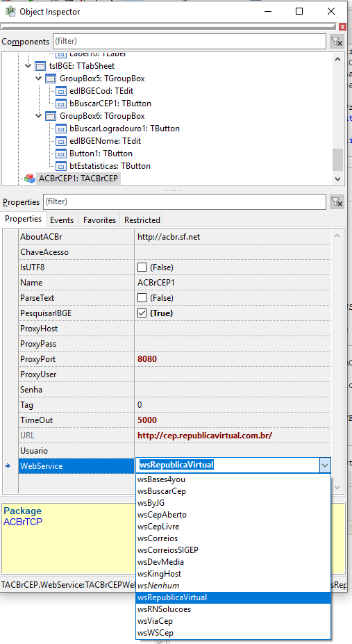Clear the Properties filter with funnel icon
The height and width of the screenshot is (644, 352).
(x=337, y=201)
